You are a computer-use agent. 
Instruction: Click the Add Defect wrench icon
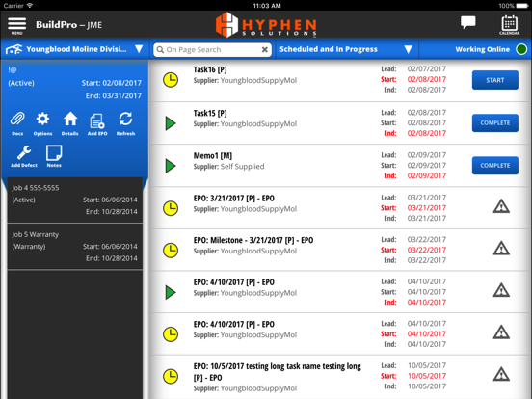pyautogui.click(x=24, y=156)
